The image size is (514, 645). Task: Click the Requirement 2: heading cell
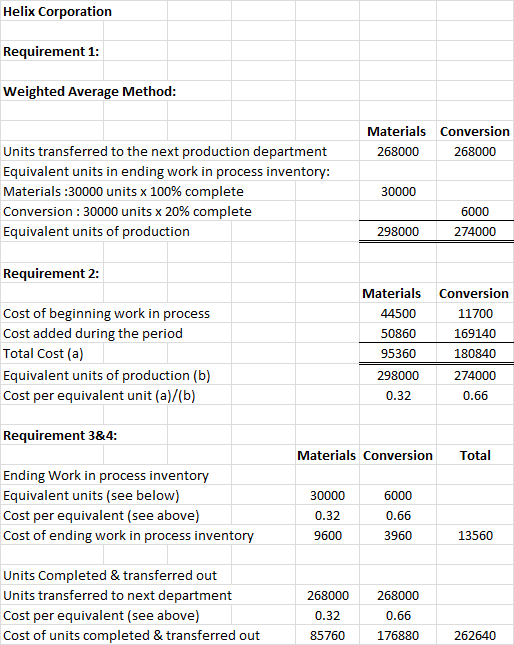[x=51, y=274]
